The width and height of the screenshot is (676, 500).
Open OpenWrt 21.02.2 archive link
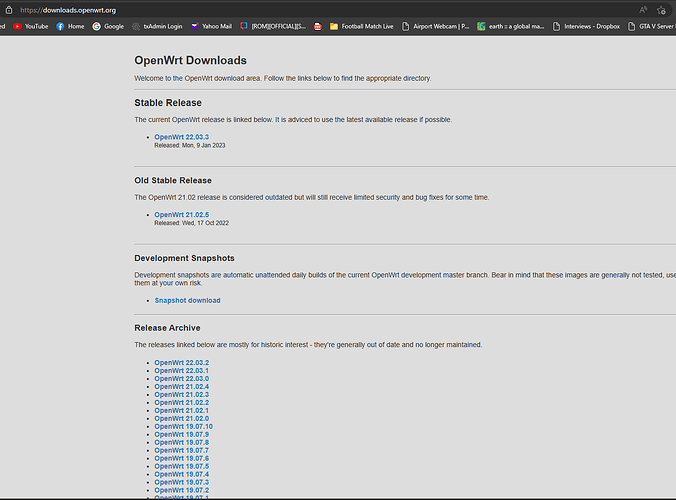click(x=182, y=403)
